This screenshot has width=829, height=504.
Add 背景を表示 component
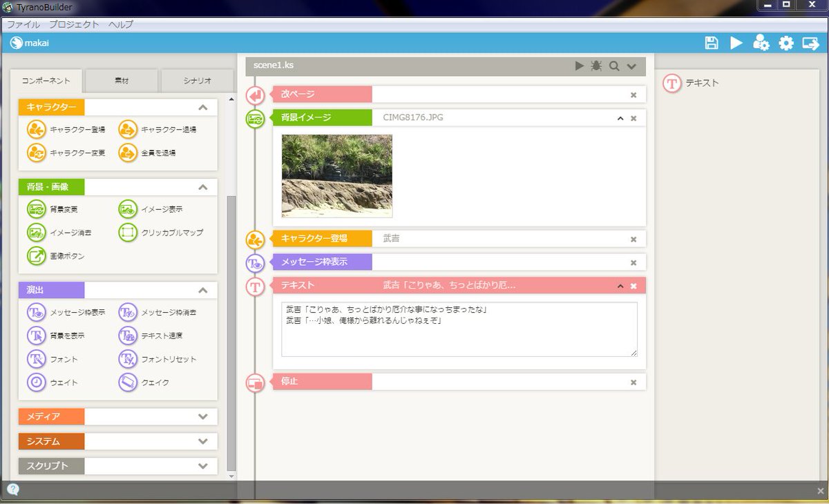(56, 336)
